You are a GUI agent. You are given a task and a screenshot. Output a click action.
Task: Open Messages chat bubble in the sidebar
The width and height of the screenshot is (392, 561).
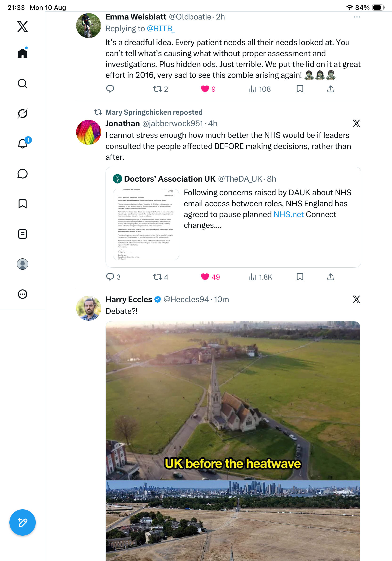coord(23,174)
